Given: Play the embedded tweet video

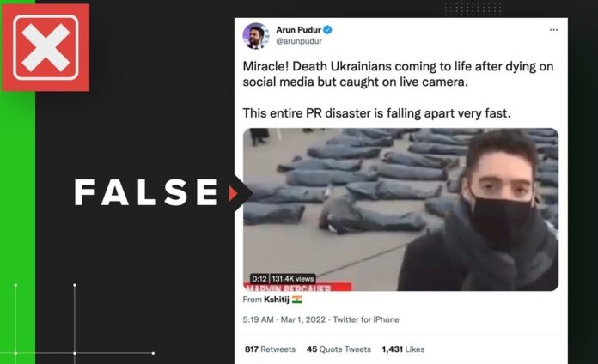Looking at the screenshot, I should tap(401, 209).
